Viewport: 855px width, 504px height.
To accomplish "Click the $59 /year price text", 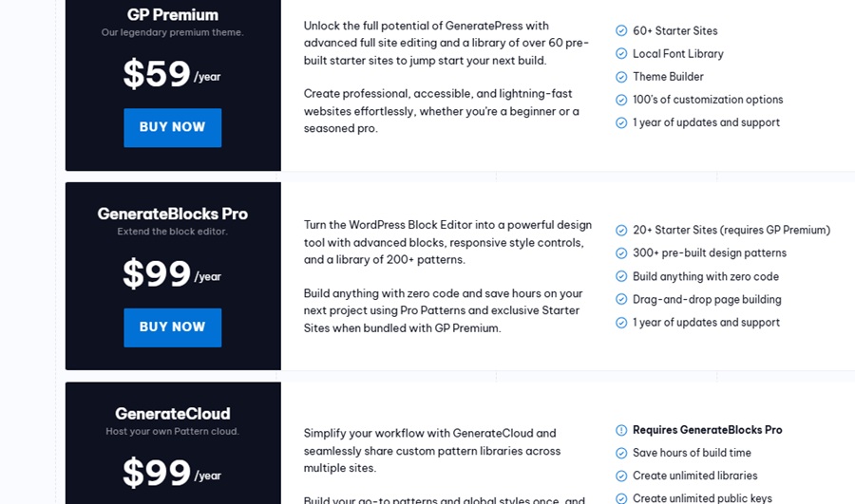I will (172, 75).
